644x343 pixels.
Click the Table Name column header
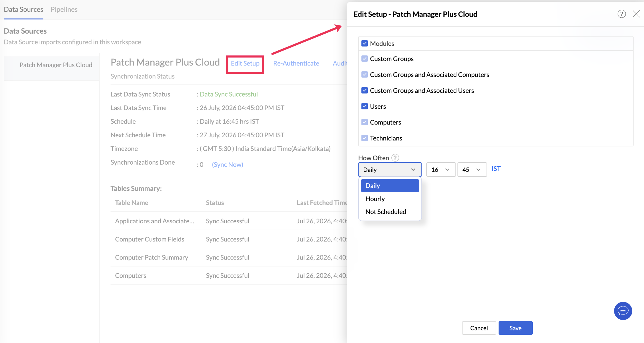[132, 203]
